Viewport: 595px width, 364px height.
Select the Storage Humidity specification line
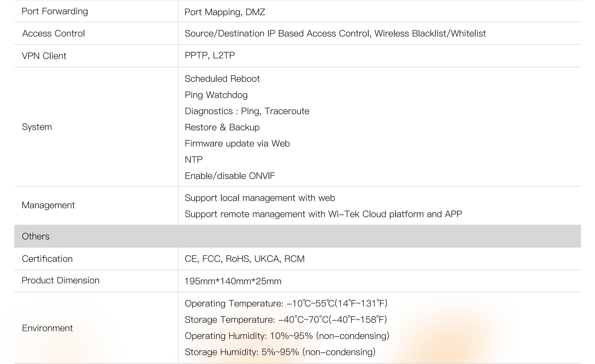[280, 352]
